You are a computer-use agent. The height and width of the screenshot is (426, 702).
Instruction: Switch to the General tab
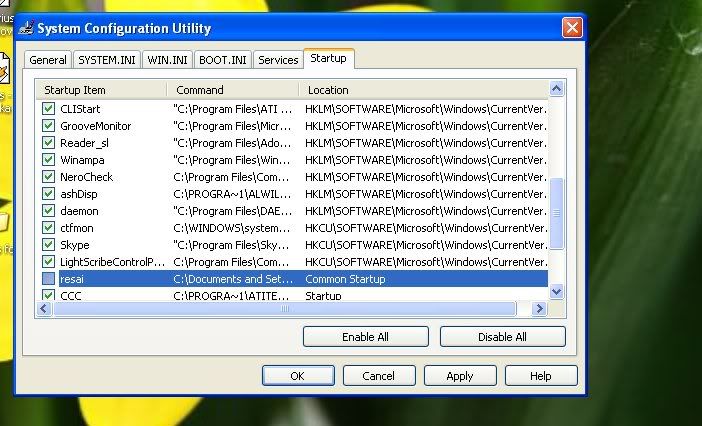coord(48,60)
